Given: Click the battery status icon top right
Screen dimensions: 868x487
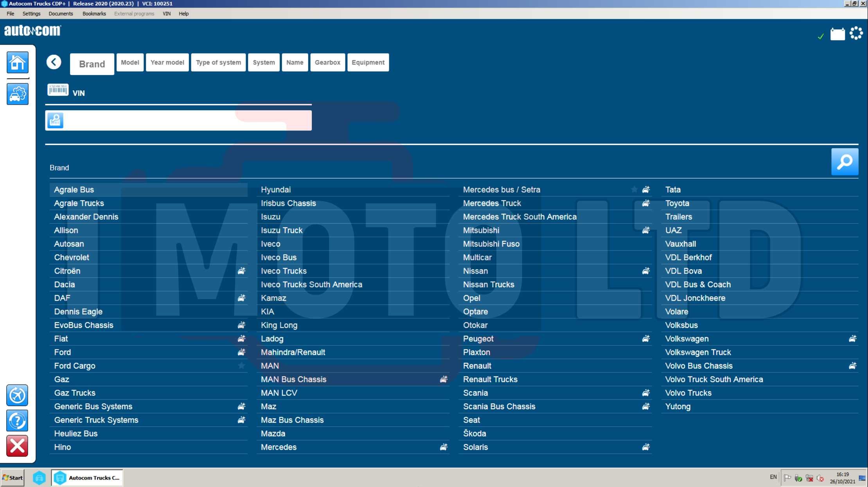Looking at the screenshot, I should 837,34.
